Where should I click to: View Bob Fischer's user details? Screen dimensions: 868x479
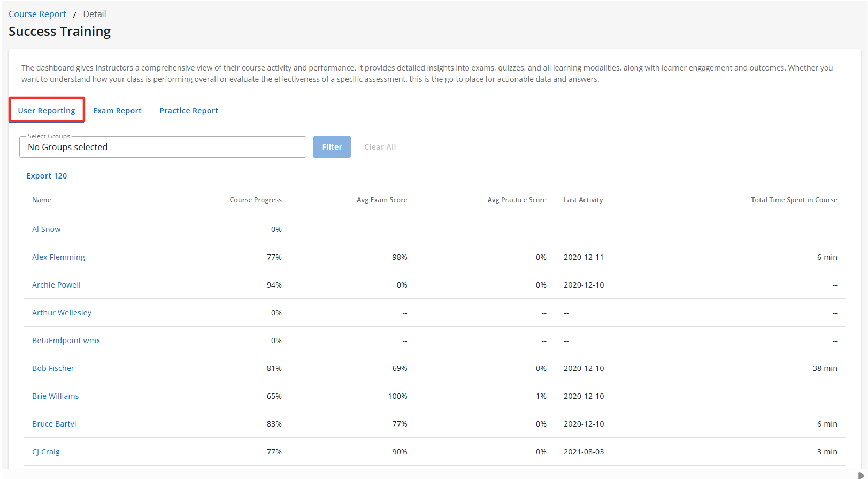[53, 368]
